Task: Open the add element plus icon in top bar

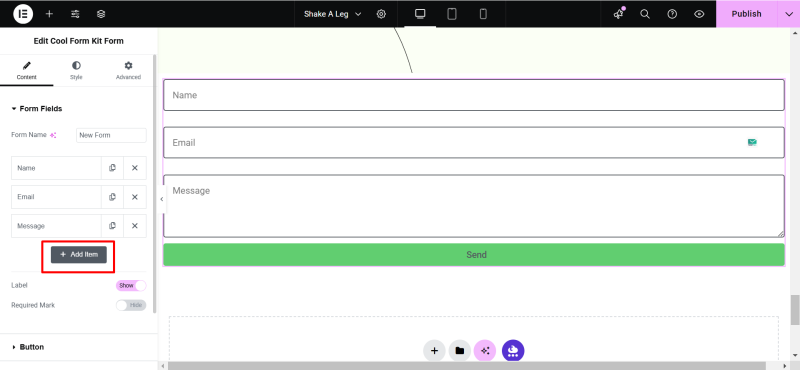Action: (x=49, y=14)
